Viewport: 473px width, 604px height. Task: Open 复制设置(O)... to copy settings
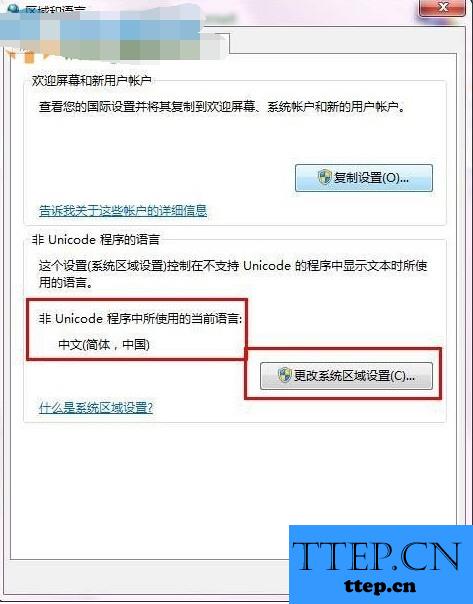pos(364,178)
